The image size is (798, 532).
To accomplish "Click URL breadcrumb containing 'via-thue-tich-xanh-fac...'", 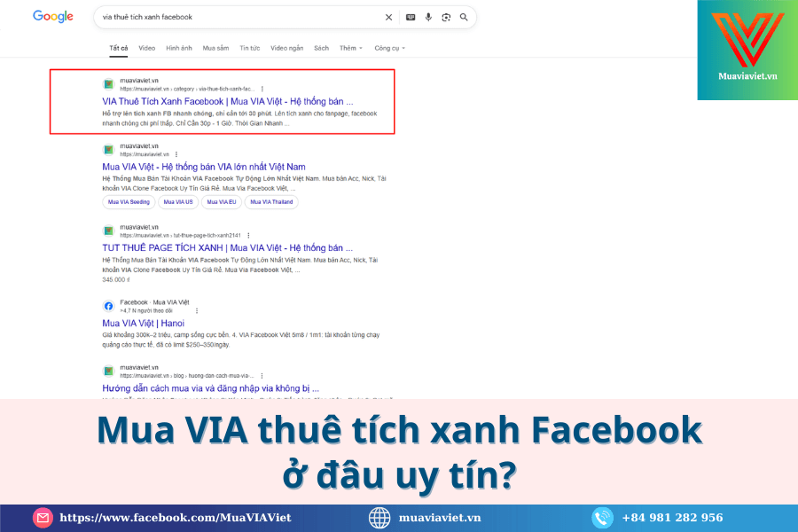I will coord(187,89).
